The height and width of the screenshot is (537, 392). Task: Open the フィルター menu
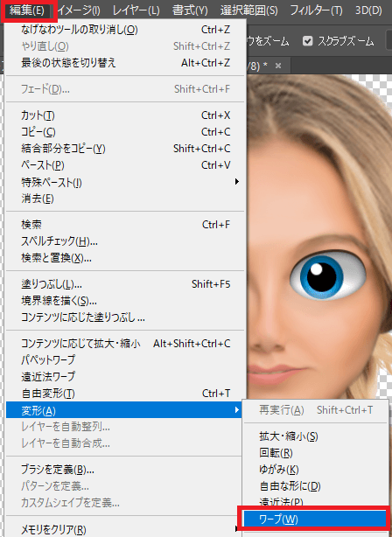(316, 10)
